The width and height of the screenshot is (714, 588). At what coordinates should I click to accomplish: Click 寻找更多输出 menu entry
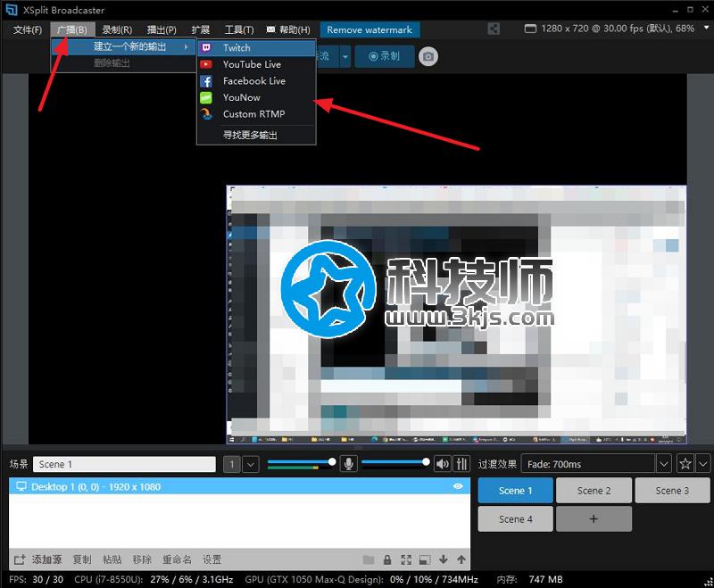click(x=256, y=135)
